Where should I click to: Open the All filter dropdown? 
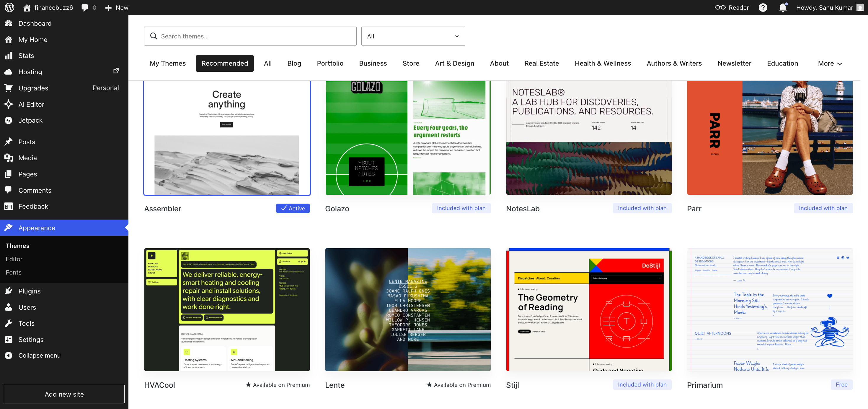click(413, 36)
